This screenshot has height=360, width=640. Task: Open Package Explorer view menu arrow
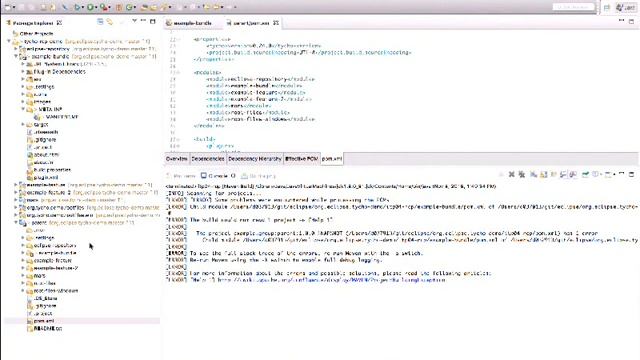point(134,21)
